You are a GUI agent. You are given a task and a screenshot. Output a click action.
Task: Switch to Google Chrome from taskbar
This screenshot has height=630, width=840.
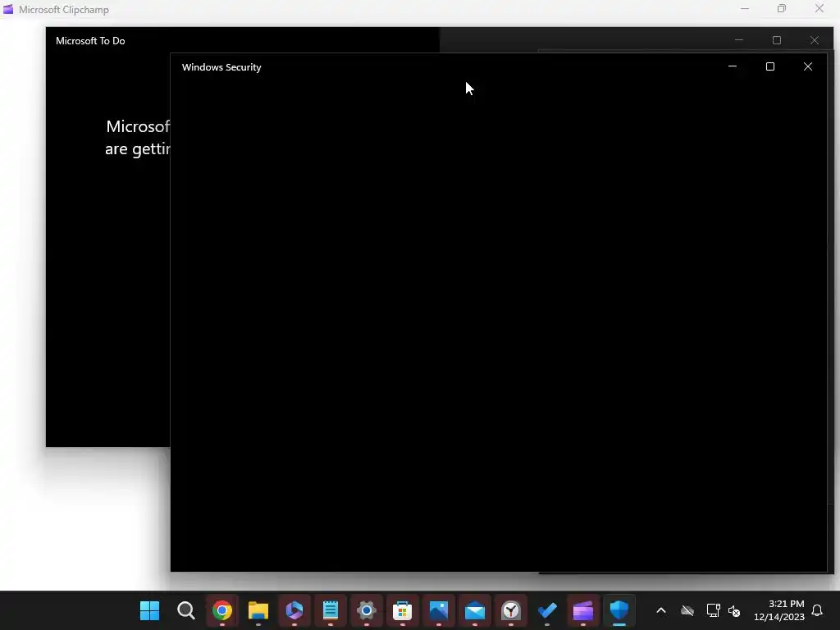pyautogui.click(x=221, y=610)
